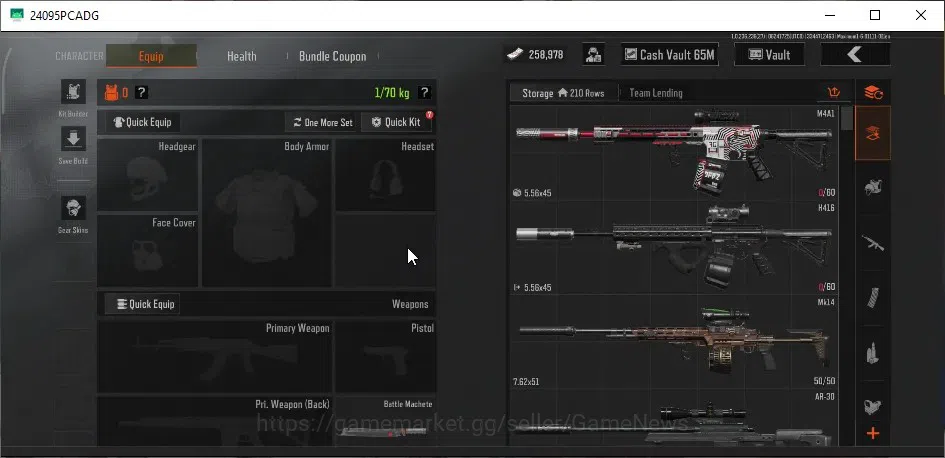Click the auto-sort stack icon in sidebar
945x458 pixels.
tap(873, 93)
